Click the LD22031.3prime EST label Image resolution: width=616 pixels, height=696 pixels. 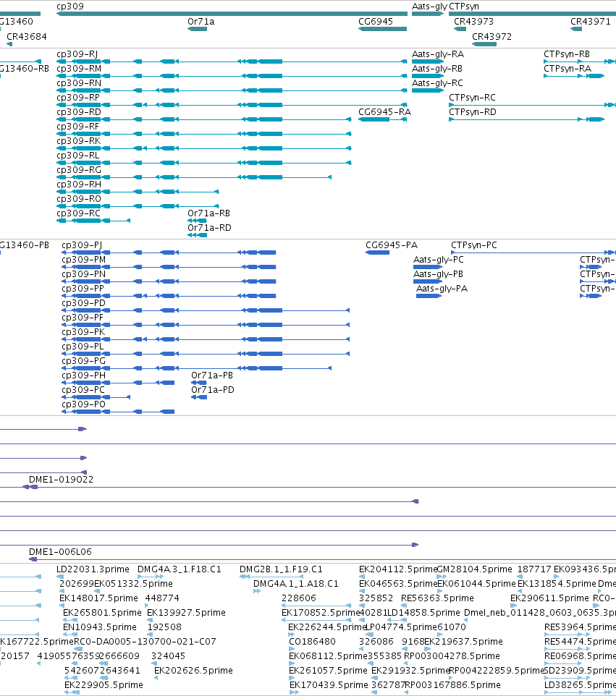93,569
